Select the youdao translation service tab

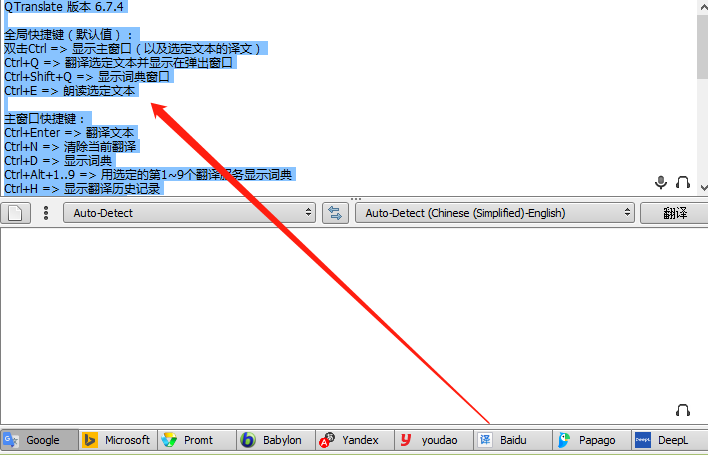[x=434, y=440]
